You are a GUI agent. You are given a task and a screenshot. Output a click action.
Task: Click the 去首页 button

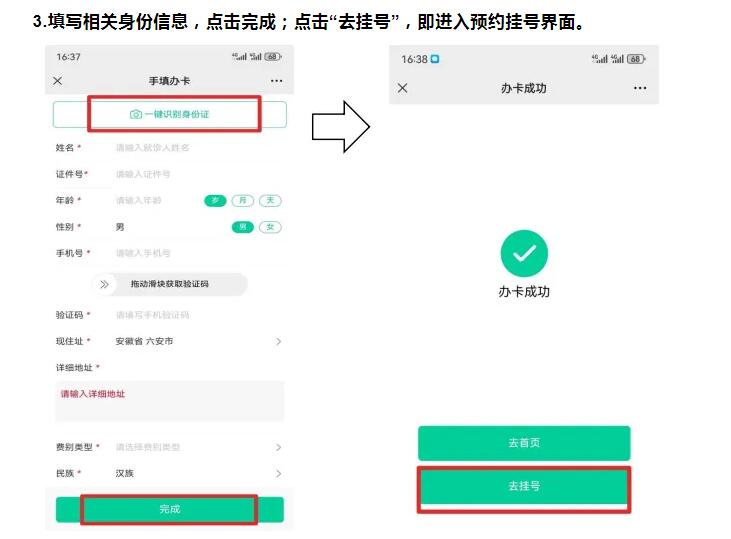(x=524, y=442)
